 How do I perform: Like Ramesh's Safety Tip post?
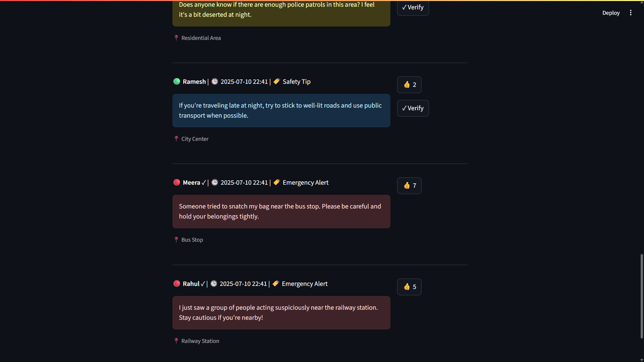point(409,85)
